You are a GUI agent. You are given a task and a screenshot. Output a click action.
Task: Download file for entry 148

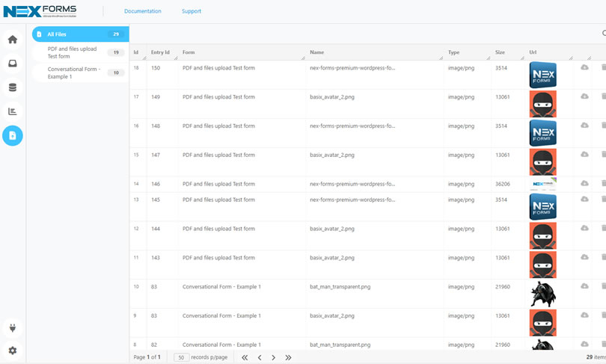click(x=584, y=126)
